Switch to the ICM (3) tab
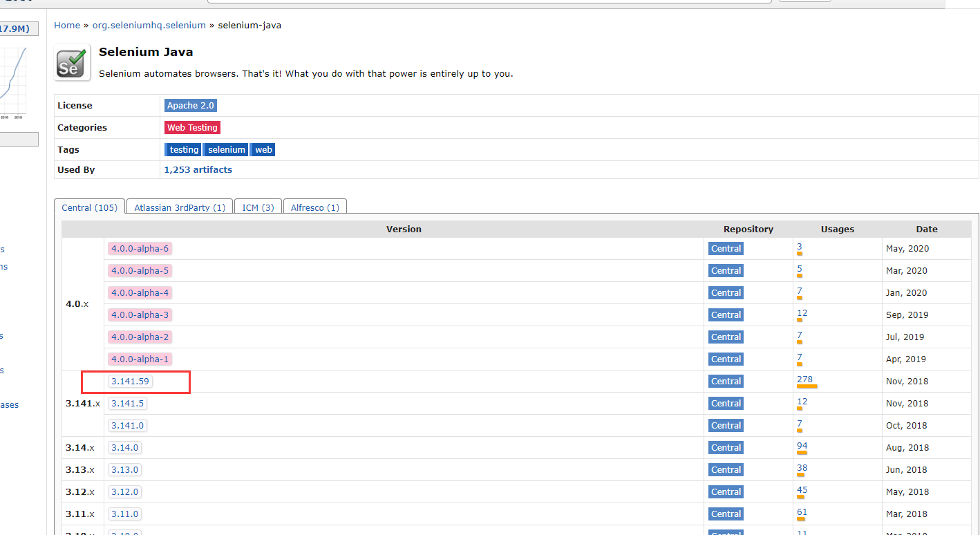This screenshot has width=980, height=535. coord(258,207)
